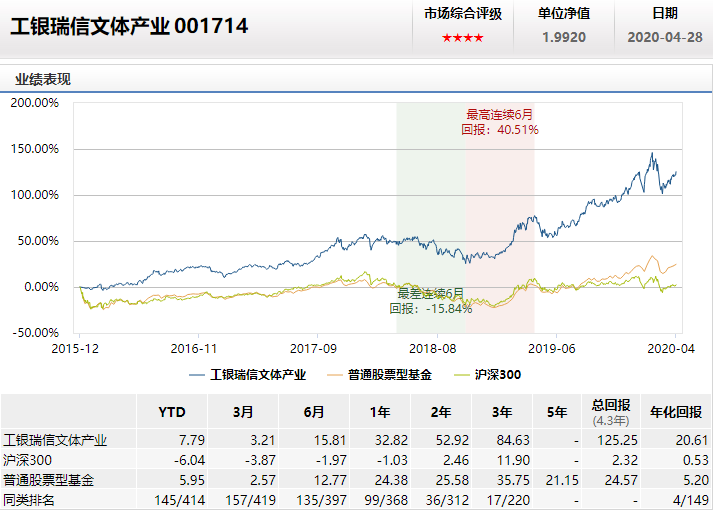Click the 最差连续6月 回报 -15.84% annotation

tap(431, 301)
